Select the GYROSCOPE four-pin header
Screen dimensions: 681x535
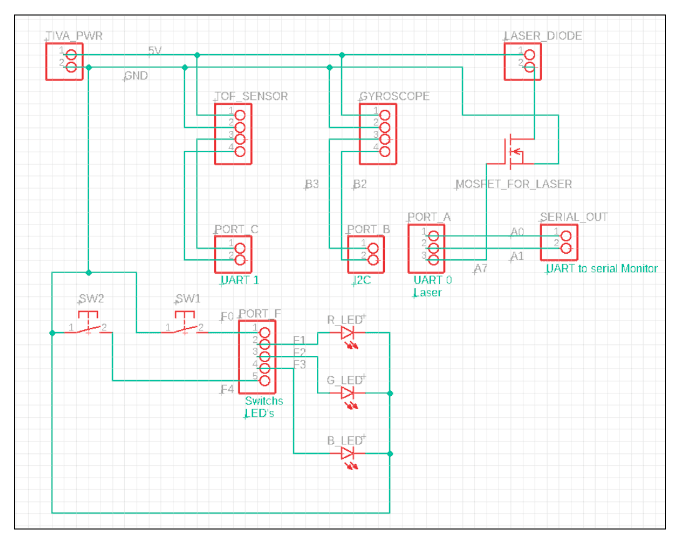click(378, 134)
